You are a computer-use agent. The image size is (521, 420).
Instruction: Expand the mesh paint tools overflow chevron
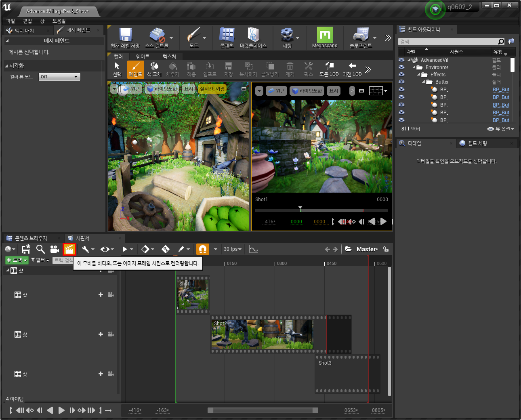[x=368, y=69]
